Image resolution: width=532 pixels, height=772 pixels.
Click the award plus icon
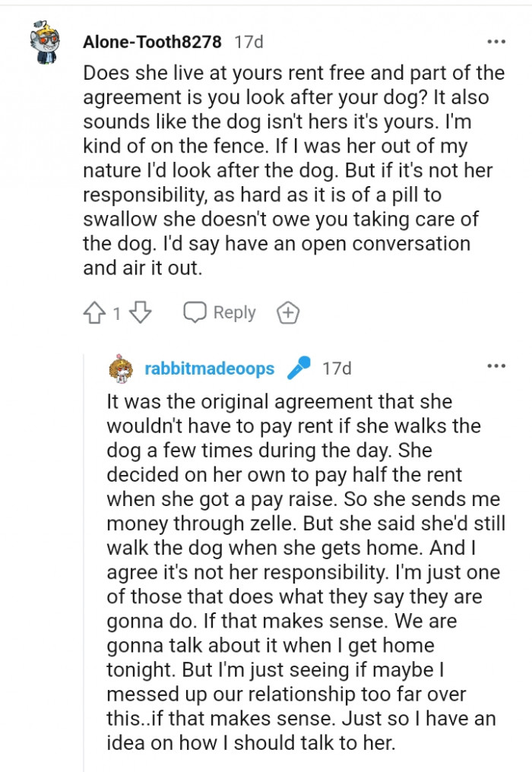[288, 312]
